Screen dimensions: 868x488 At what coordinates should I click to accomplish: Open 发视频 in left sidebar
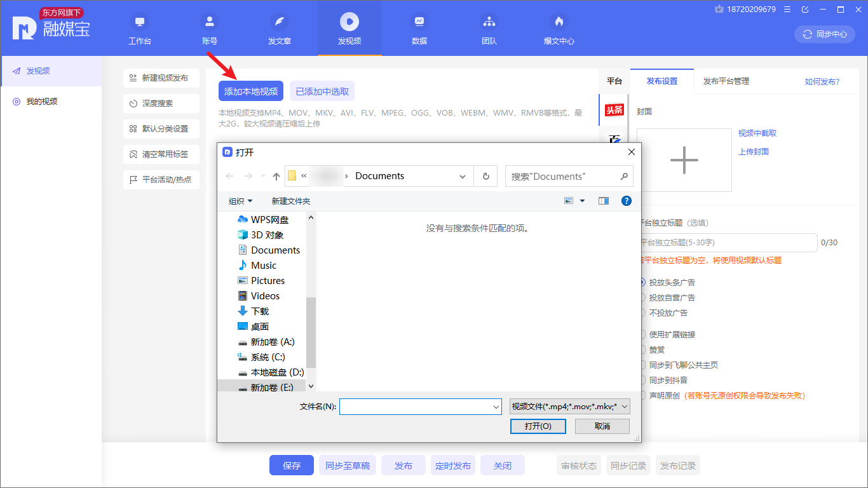pos(51,71)
